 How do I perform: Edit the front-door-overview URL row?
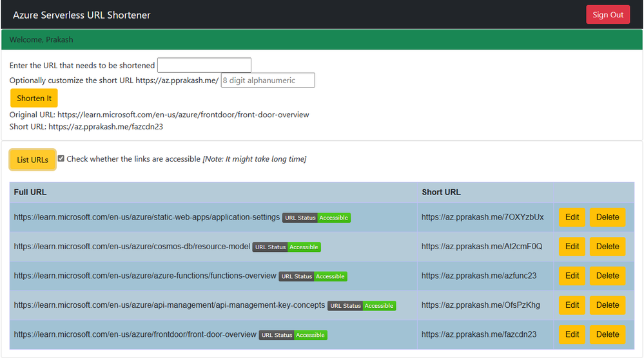[x=572, y=334]
